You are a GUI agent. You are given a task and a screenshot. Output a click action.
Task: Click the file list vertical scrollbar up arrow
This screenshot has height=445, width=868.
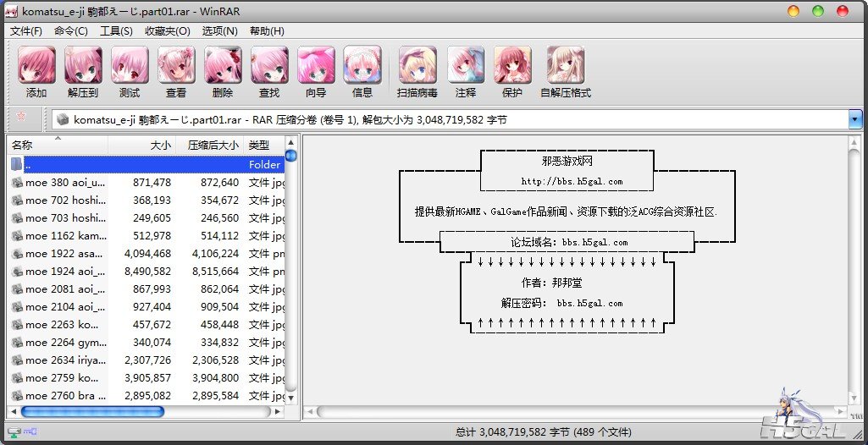tap(291, 143)
